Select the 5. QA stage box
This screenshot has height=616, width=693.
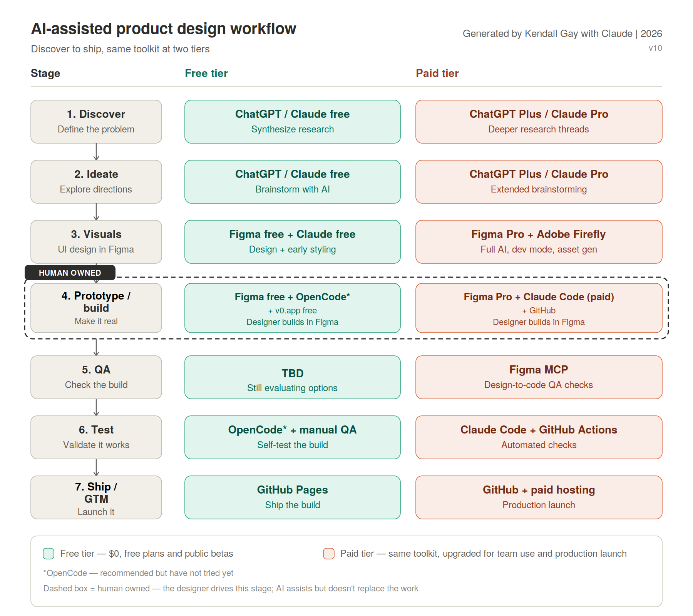(96, 377)
